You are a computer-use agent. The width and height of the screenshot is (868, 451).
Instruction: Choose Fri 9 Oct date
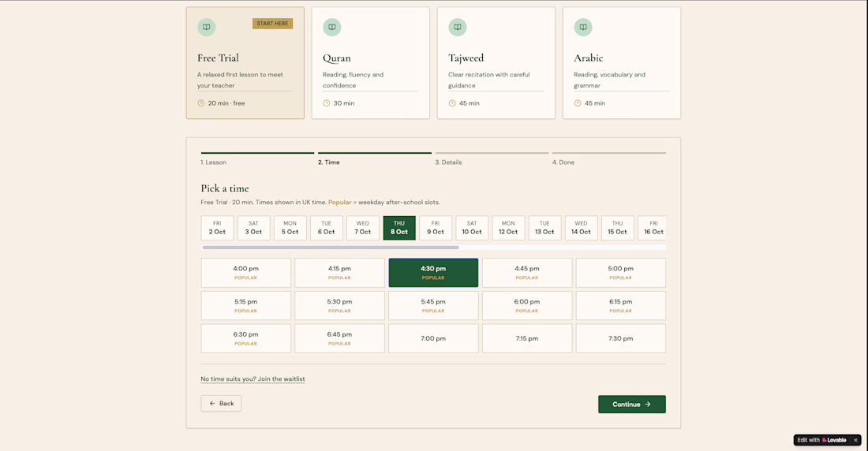436,228
